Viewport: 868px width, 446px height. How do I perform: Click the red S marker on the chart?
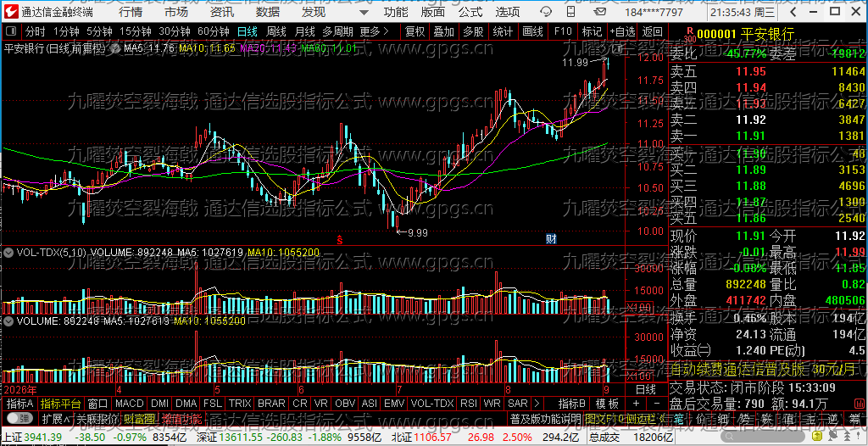[341, 240]
